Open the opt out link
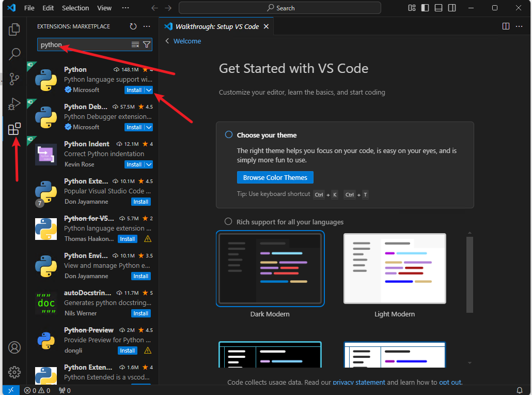Viewport: 532px width, 395px height. point(450,382)
